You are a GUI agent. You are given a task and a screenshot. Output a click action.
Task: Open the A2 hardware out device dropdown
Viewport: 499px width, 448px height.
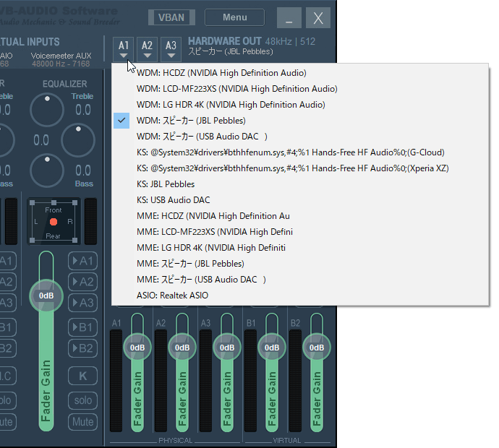pos(147,49)
